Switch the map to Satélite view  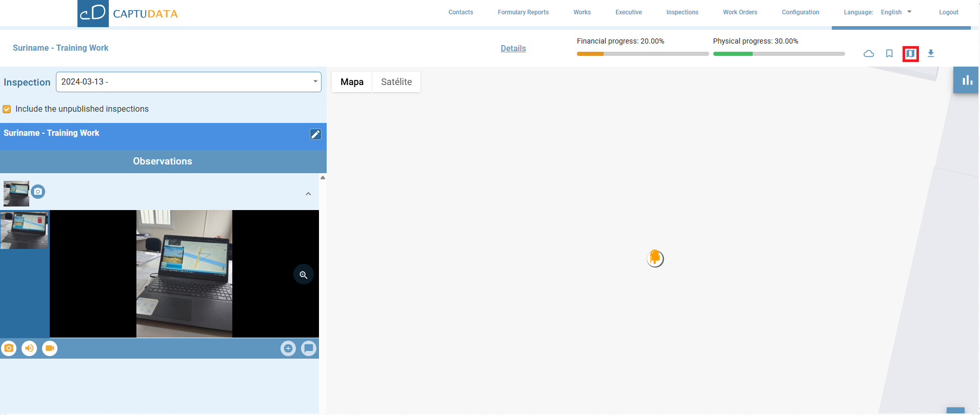(396, 82)
